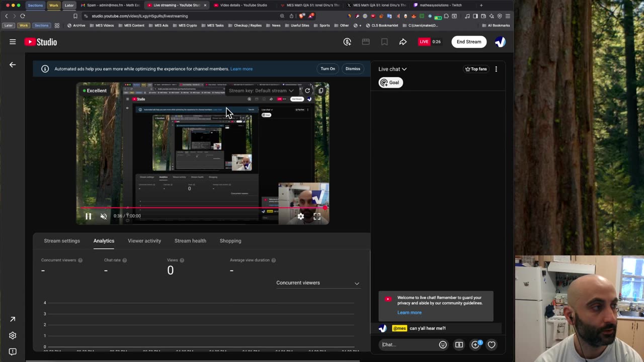Click Turn On for automated ads
The width and height of the screenshot is (644, 362).
click(x=328, y=69)
